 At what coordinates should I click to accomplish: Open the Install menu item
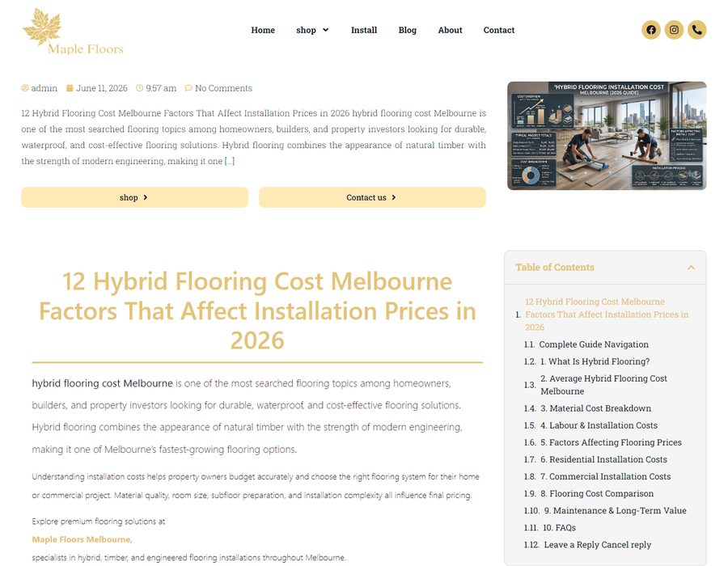pyautogui.click(x=364, y=30)
